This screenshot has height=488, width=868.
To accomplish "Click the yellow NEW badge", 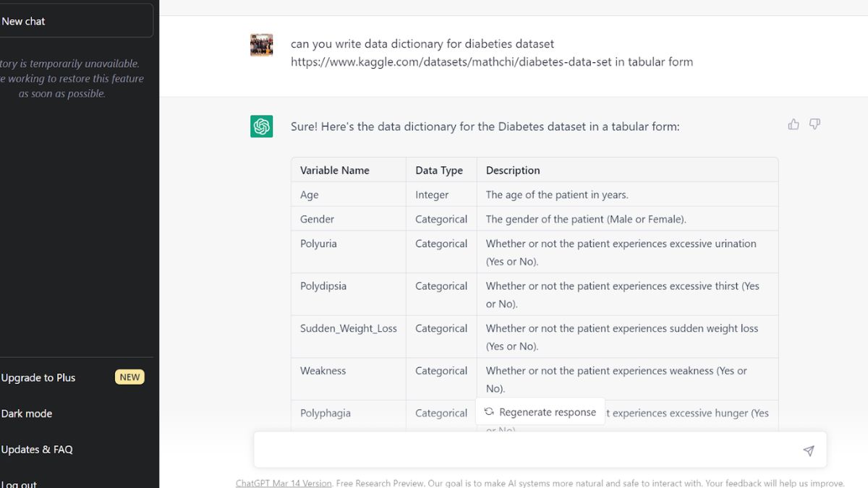I will click(129, 377).
